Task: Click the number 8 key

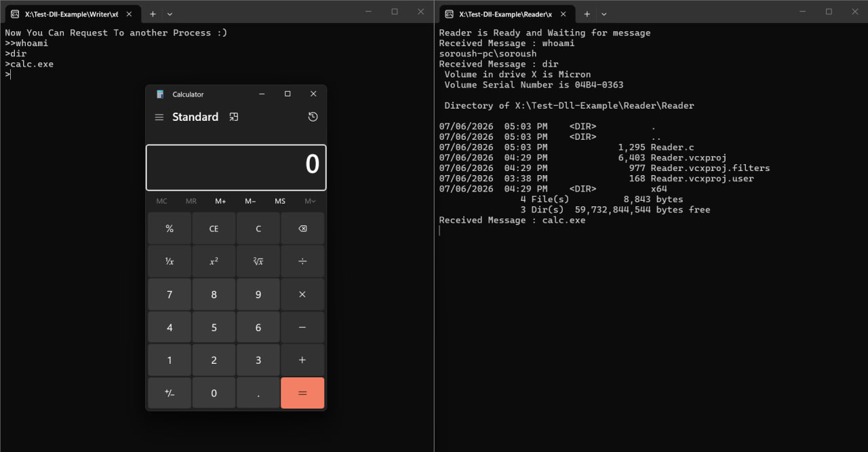Action: point(214,295)
